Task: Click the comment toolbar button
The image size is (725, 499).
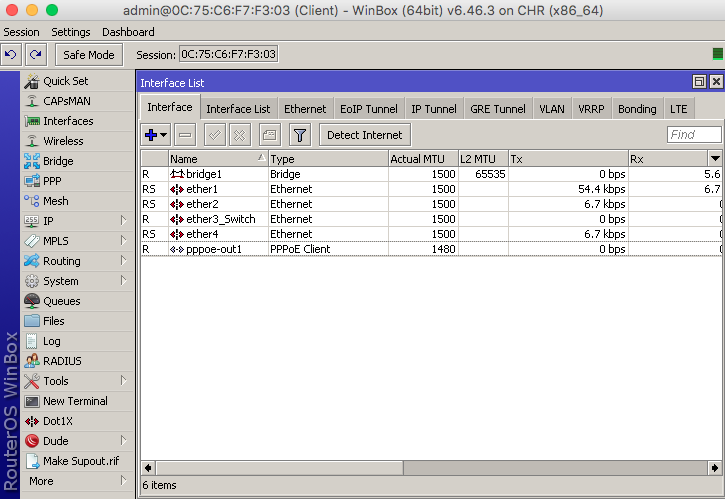Action: coord(270,135)
